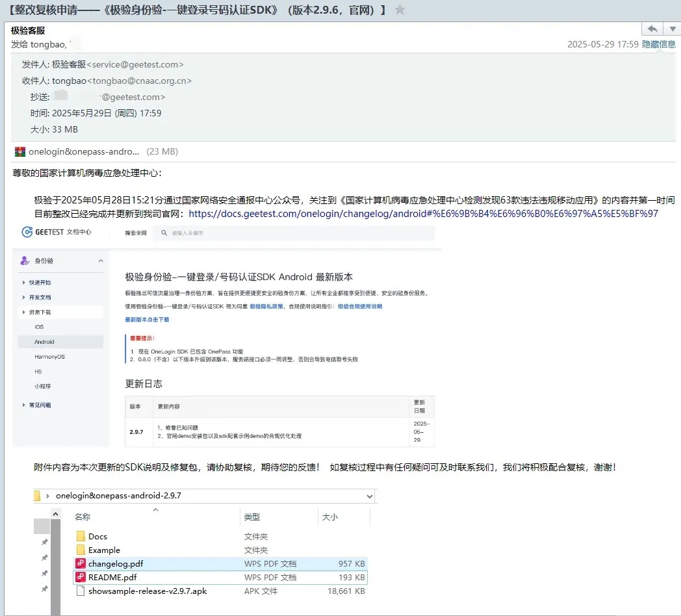Click the second pin icon in explorer sidebar
This screenshot has height=616, width=681.
tap(44, 558)
